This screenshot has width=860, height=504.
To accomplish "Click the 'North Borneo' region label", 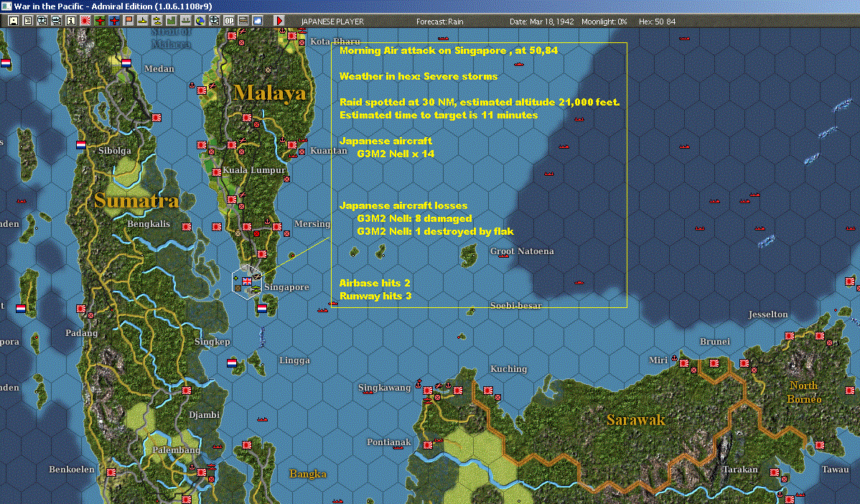I will (804, 392).
